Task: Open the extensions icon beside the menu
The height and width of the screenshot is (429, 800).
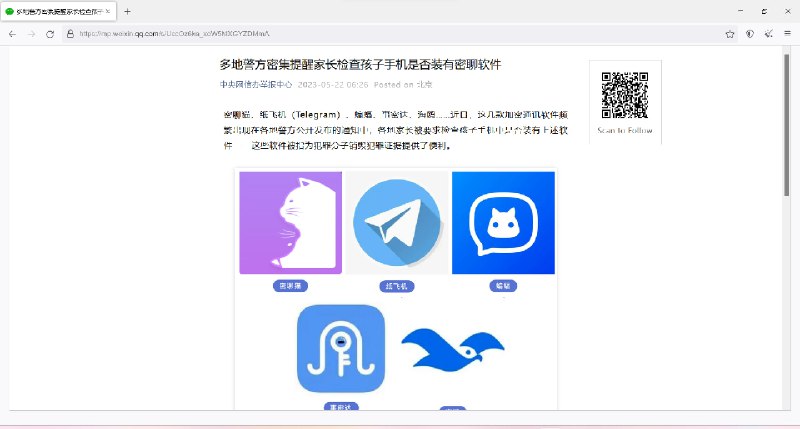Action: (768, 34)
